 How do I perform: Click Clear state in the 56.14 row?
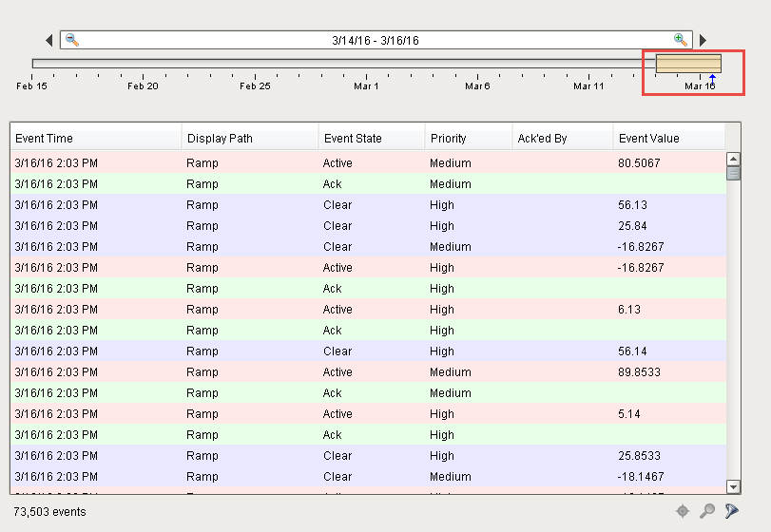tap(337, 351)
